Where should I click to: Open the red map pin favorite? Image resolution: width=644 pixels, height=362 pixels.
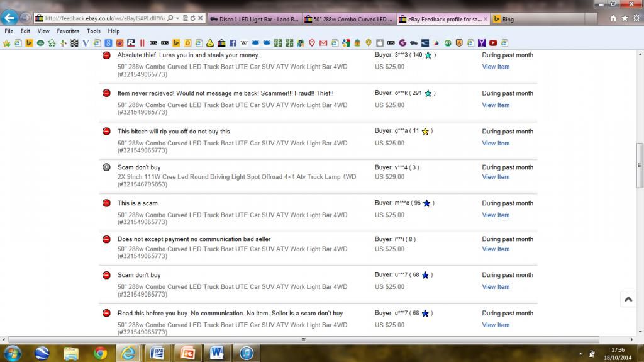[x=312, y=43]
